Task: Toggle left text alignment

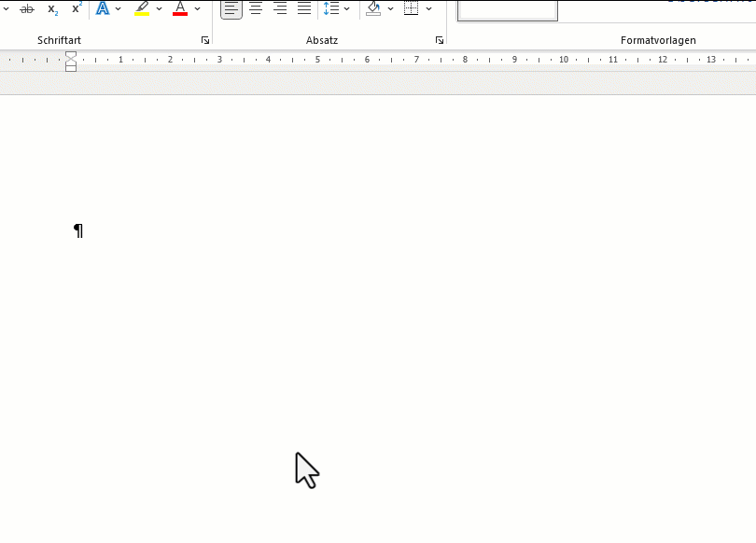Action: tap(231, 8)
